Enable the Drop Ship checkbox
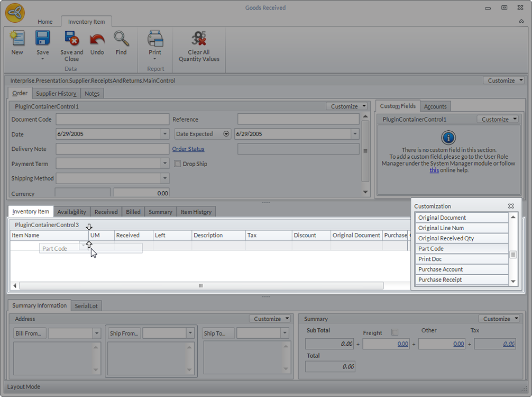This screenshot has width=532, height=397. coord(177,164)
